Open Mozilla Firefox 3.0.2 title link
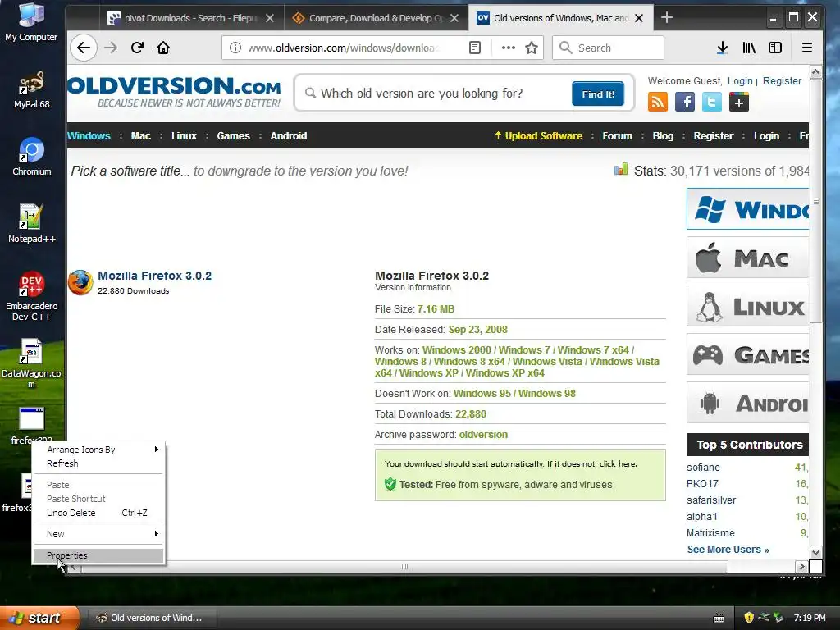The image size is (840, 630). click(x=154, y=276)
